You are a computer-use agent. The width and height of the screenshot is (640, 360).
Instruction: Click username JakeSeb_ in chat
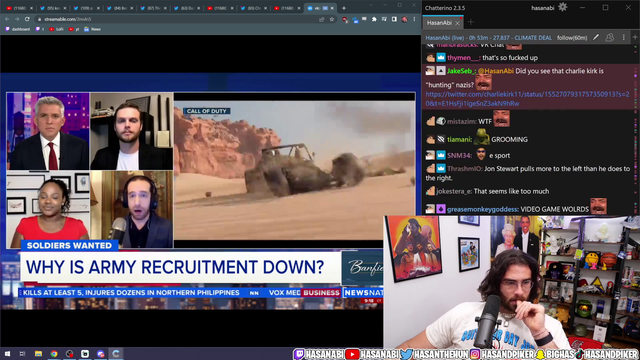coord(460,71)
